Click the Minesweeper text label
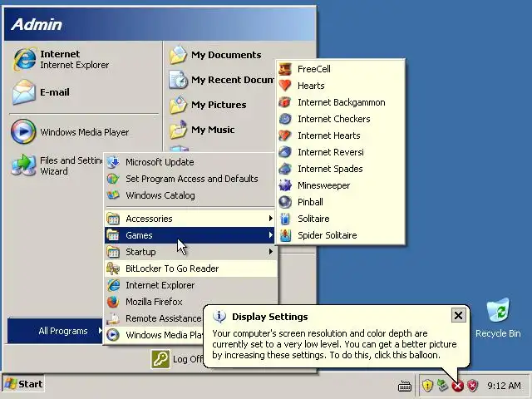The width and height of the screenshot is (532, 399). pos(323,185)
